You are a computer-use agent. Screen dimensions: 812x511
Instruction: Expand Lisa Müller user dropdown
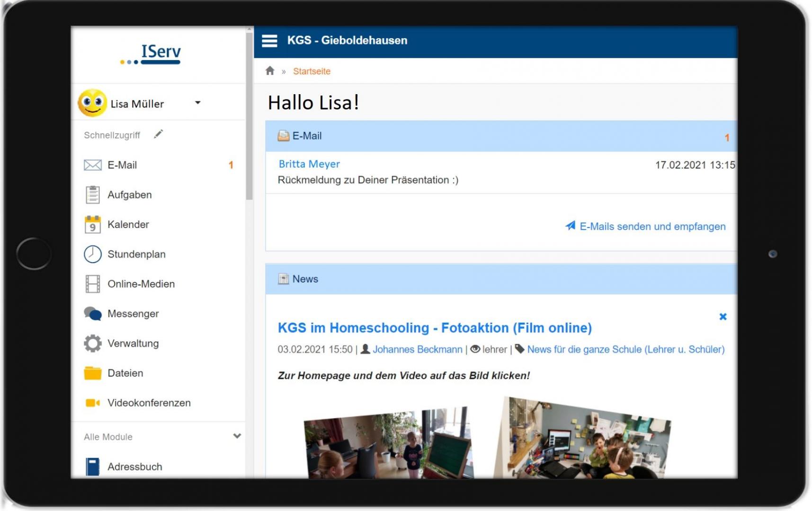coord(198,103)
